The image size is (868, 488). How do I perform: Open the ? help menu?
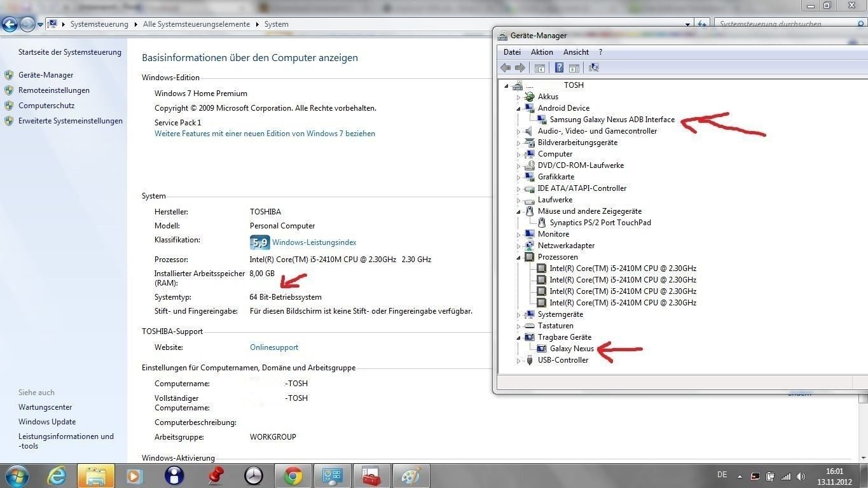(600, 52)
